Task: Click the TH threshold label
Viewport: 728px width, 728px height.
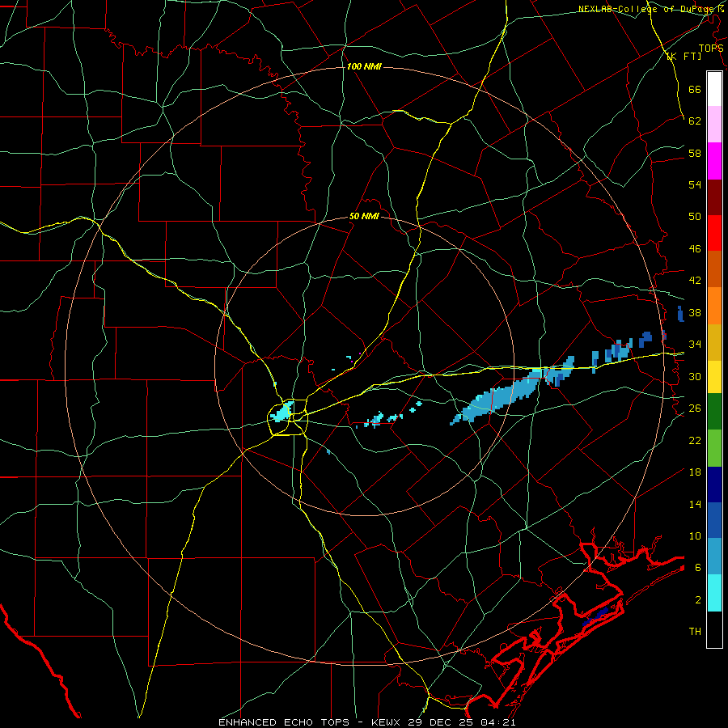Action: coord(695,632)
